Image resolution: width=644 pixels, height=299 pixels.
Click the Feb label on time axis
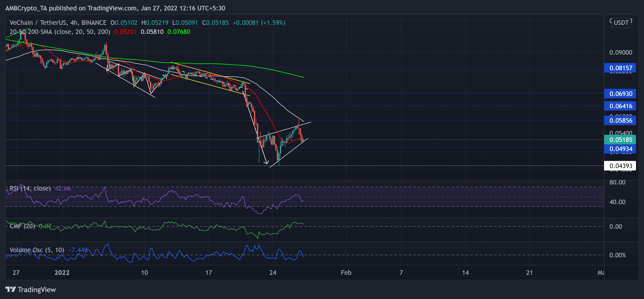tap(346, 272)
